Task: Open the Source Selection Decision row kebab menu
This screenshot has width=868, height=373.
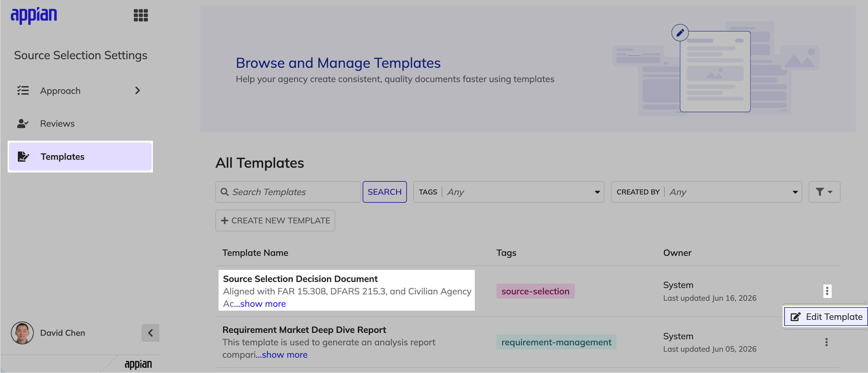Action: point(827,291)
